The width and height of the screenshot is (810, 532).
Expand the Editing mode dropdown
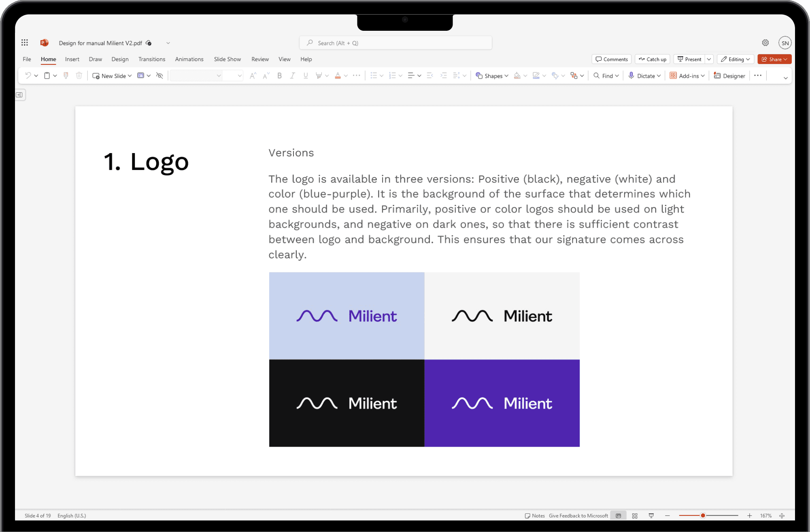pos(736,59)
